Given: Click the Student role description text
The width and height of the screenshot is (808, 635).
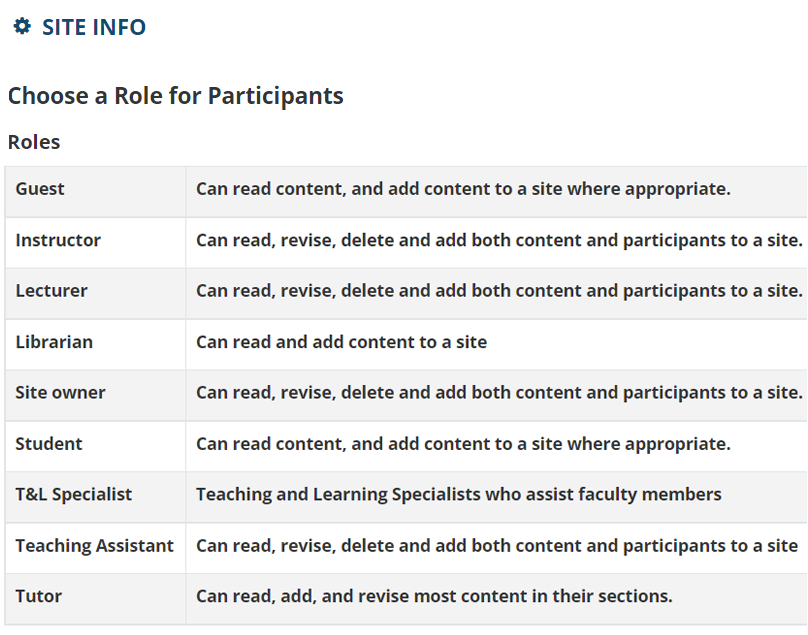Looking at the screenshot, I should pyautogui.click(x=463, y=444).
